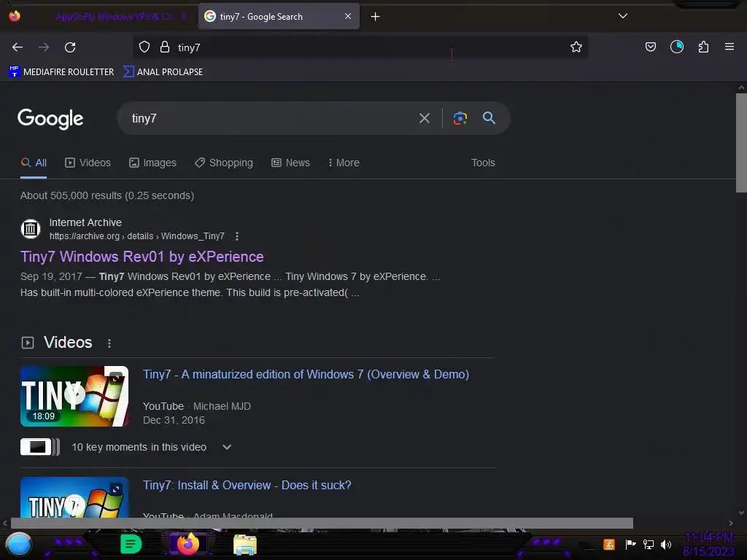The height and width of the screenshot is (560, 747).
Task: Open the MEDIAFIRE ROULETTER bookmark
Action: (x=61, y=72)
